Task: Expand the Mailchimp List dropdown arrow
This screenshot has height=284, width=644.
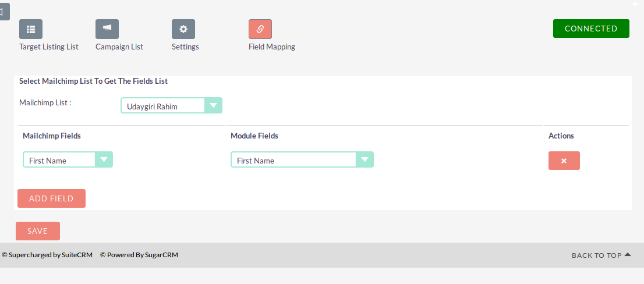Action: coord(213,105)
